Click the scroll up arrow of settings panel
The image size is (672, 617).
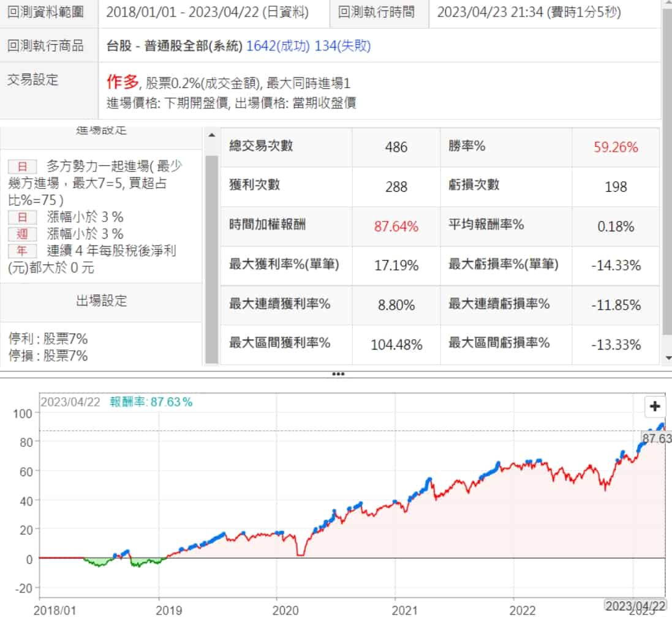click(x=211, y=135)
